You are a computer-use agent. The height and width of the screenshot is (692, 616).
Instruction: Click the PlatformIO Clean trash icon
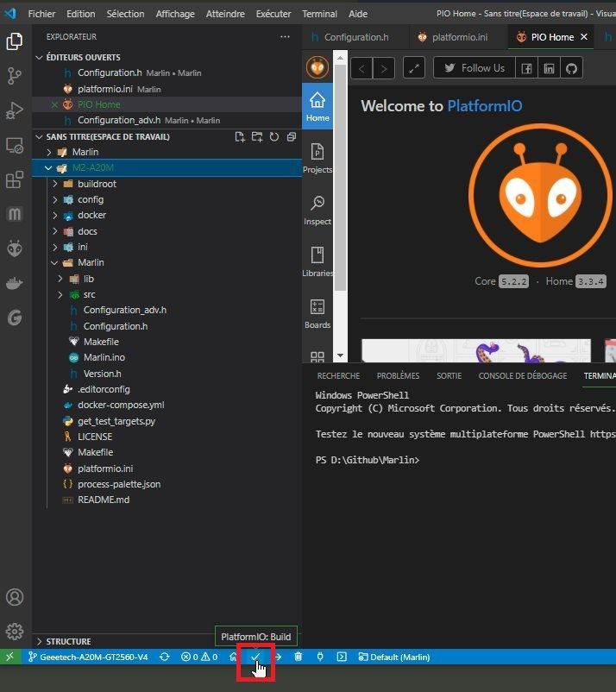299,657
